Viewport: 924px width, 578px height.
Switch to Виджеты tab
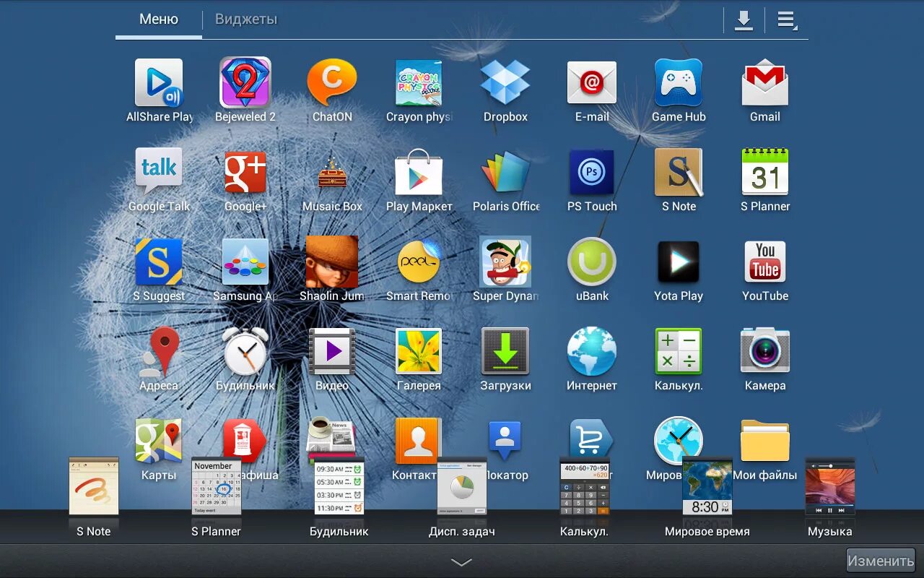pos(246,20)
